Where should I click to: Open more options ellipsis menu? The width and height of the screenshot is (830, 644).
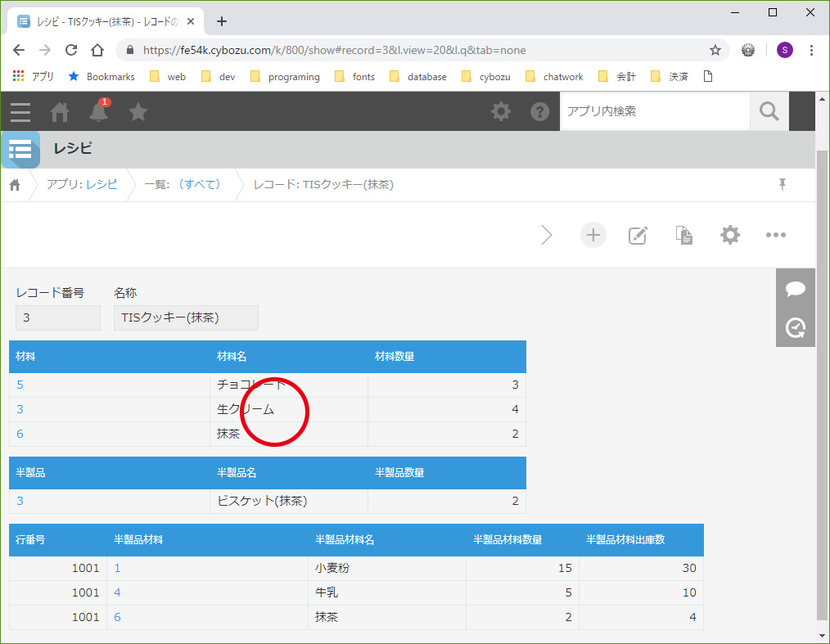pos(775,235)
